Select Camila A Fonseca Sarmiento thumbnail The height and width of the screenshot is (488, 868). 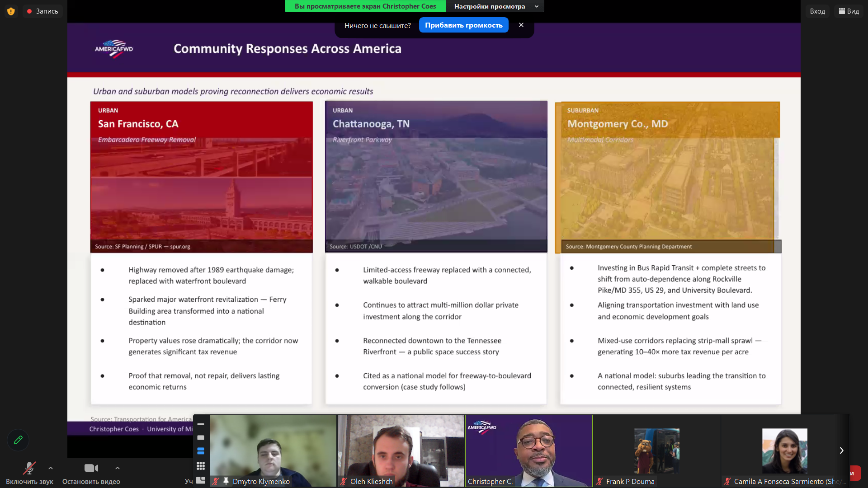point(785,451)
